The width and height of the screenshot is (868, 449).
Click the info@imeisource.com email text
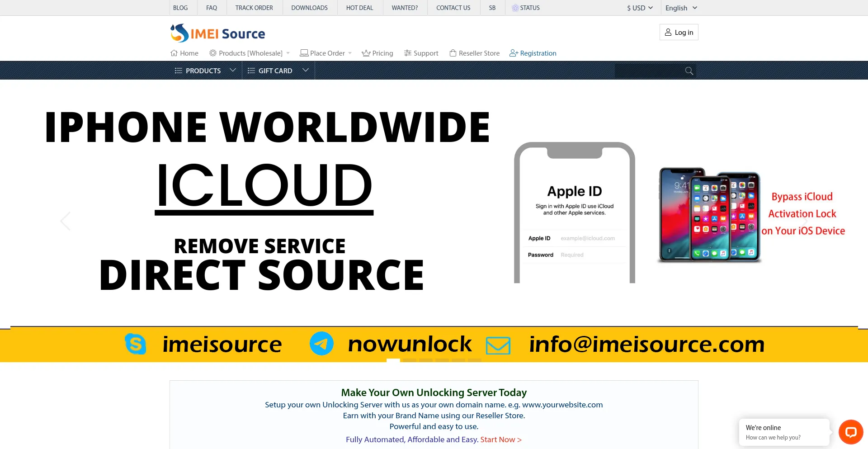click(x=647, y=344)
